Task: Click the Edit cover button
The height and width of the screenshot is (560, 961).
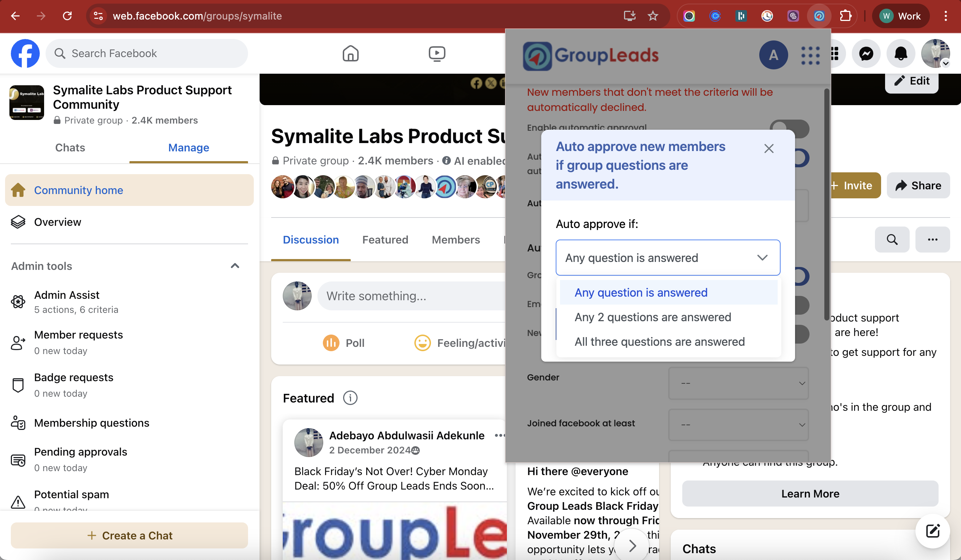Action: 911,81
